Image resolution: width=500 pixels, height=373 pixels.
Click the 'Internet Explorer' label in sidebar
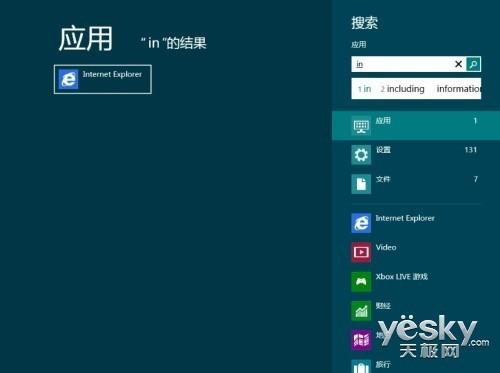point(405,218)
